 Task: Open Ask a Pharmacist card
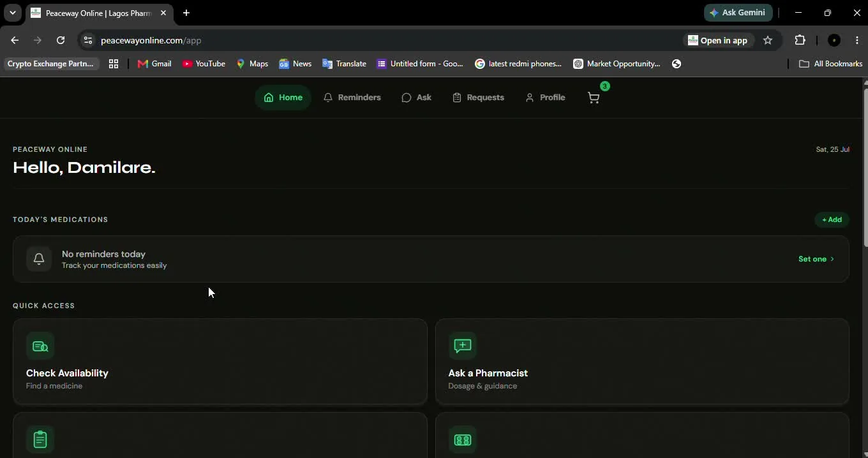(x=642, y=362)
